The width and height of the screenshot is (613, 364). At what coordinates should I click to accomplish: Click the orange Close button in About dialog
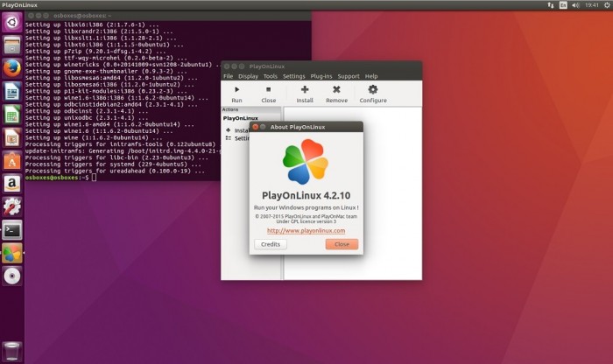tap(342, 244)
